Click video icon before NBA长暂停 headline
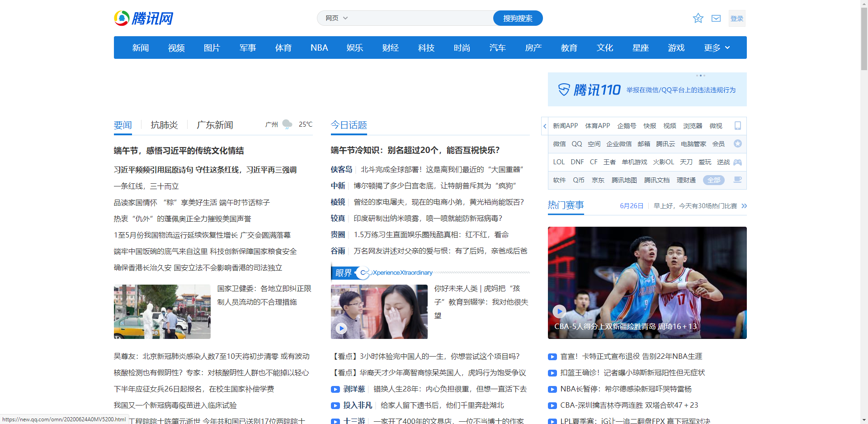The width and height of the screenshot is (868, 424). coord(552,389)
